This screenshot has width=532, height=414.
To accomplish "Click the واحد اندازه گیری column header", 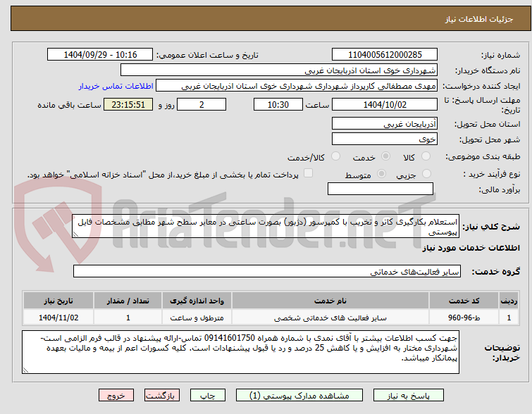I will point(197,301).
